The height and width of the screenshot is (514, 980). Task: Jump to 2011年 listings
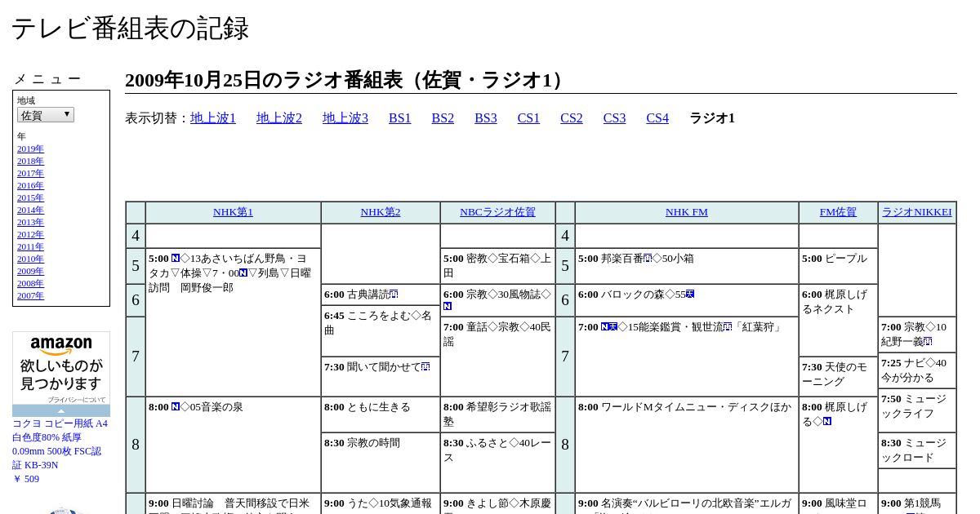pyautogui.click(x=30, y=246)
